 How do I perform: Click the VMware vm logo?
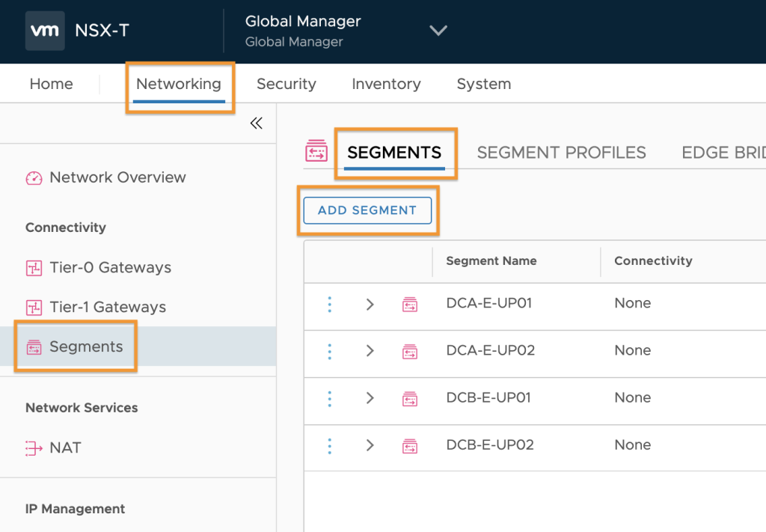[45, 31]
